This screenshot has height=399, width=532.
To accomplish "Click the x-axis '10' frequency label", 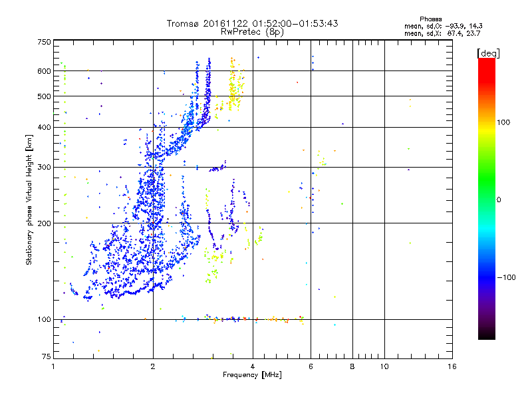I will point(384,366).
